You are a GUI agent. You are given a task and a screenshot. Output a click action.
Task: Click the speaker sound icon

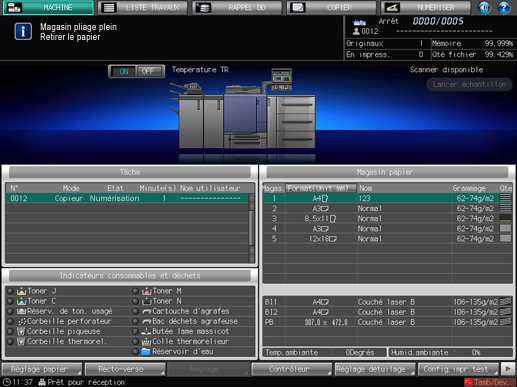484,7
